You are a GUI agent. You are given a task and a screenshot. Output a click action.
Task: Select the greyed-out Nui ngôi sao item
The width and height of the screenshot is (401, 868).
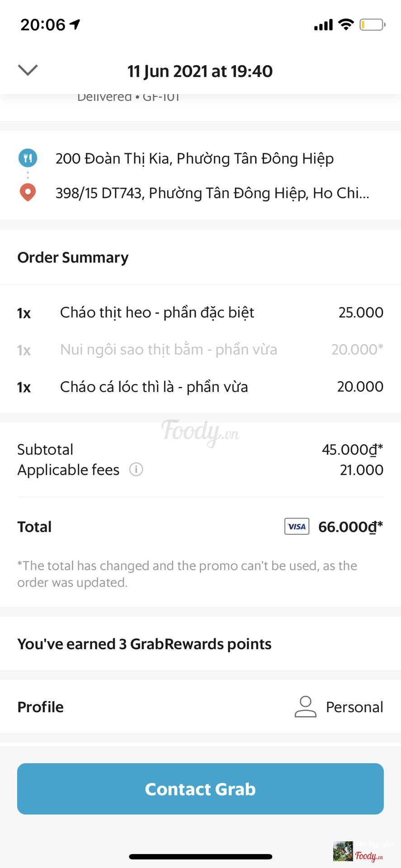168,349
